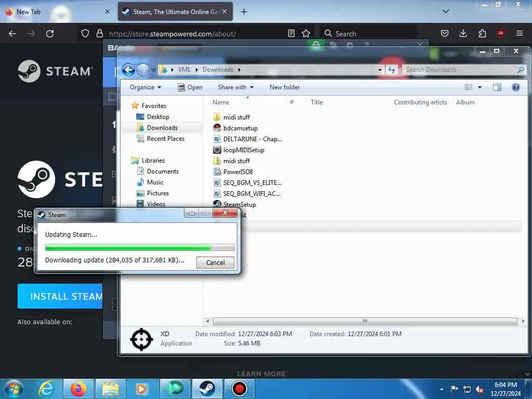Open Firefox extensions puzzle icon
This screenshot has height=399, width=532.
coord(482,33)
